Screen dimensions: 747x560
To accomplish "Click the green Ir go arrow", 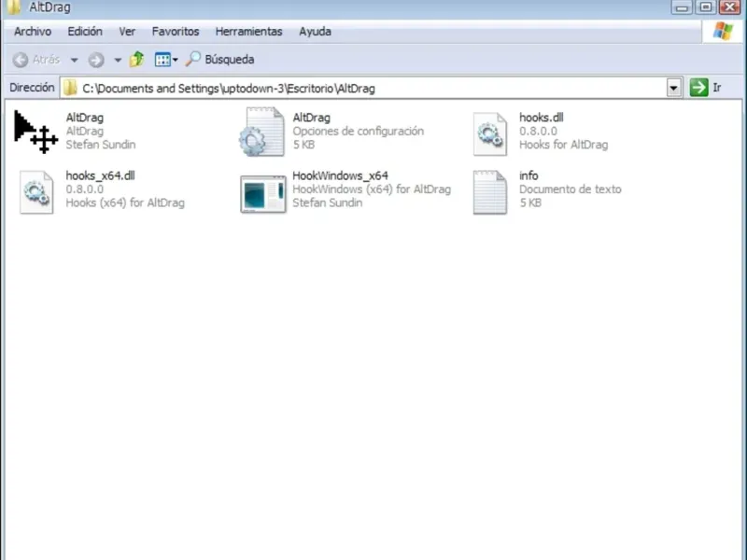I will 698,87.
